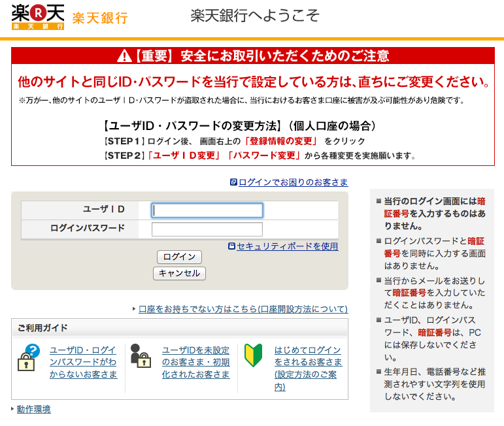This screenshot has width=504, height=426.
Task: Click the sidebar note 当行からメールをお送りして
Action: (x=435, y=293)
